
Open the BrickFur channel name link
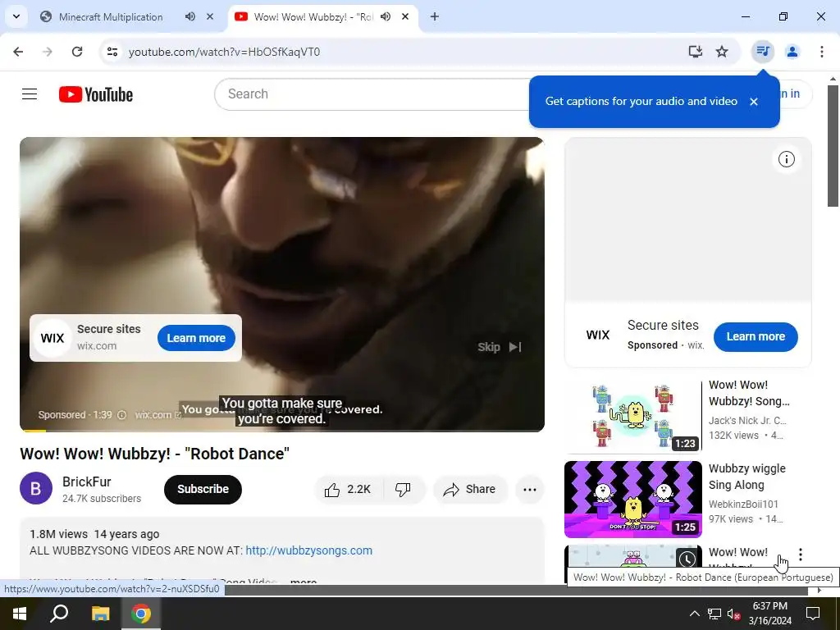click(x=87, y=482)
